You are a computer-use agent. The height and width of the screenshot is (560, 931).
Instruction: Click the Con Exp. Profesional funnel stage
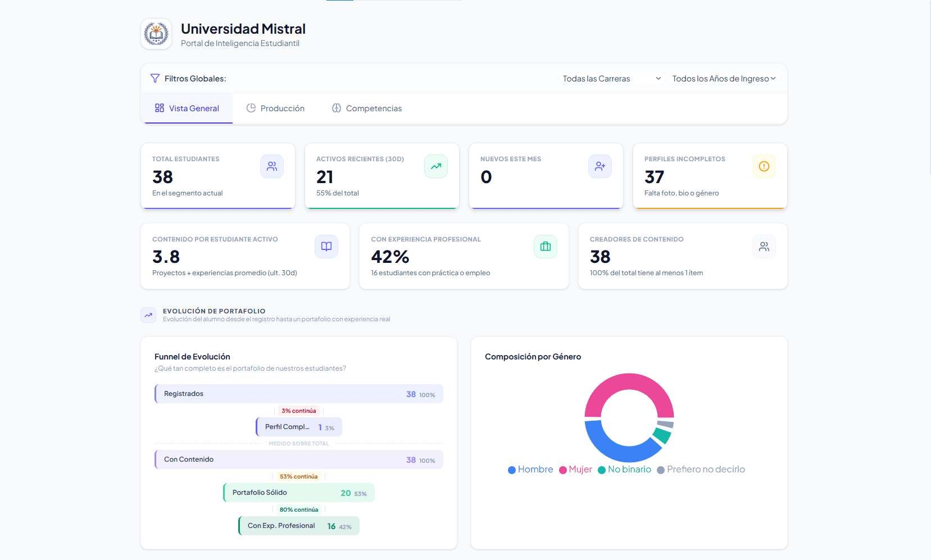click(298, 526)
